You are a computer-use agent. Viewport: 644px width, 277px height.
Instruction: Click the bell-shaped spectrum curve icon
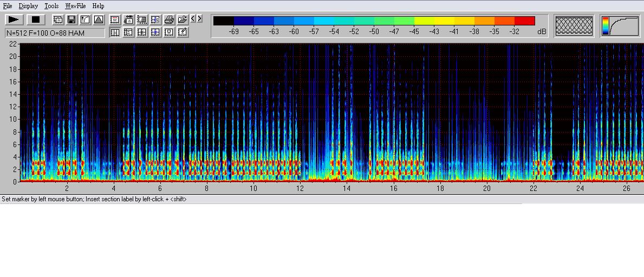pos(99,20)
